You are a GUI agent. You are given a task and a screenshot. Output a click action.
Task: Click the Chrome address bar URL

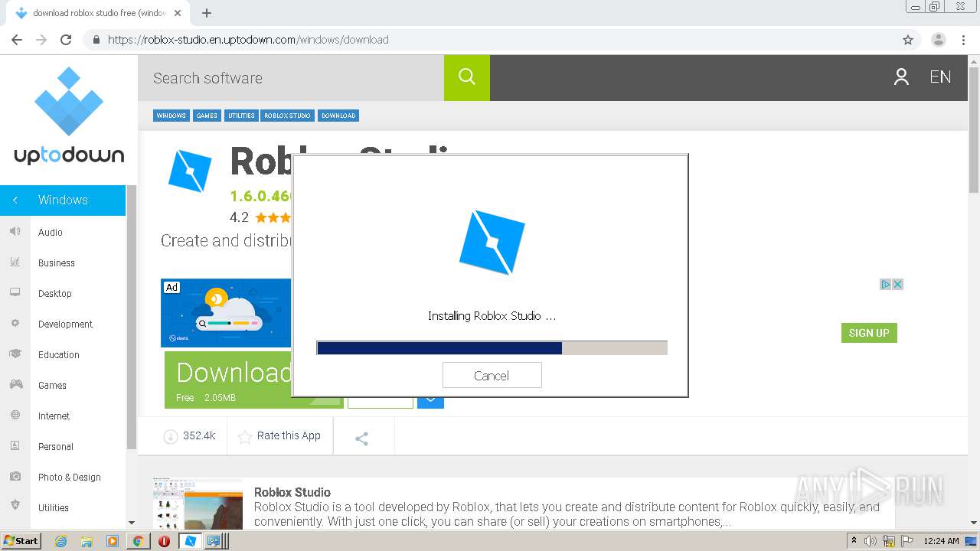[x=248, y=40]
